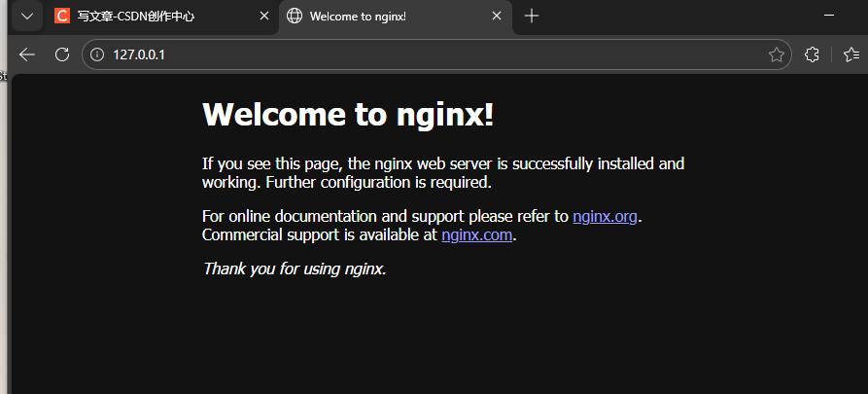Viewport: 868px width, 394px height.
Task: Click the text 'Further configuration is required.'
Action: [379, 182]
